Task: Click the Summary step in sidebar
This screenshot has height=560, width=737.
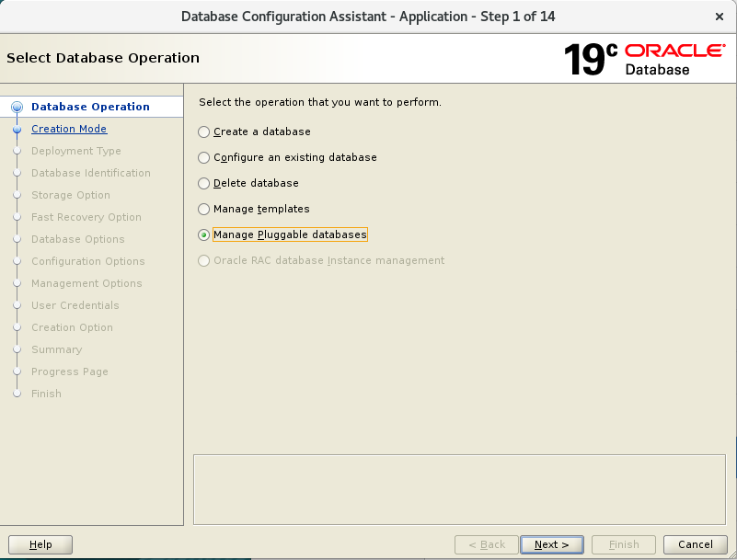Action: (x=56, y=349)
